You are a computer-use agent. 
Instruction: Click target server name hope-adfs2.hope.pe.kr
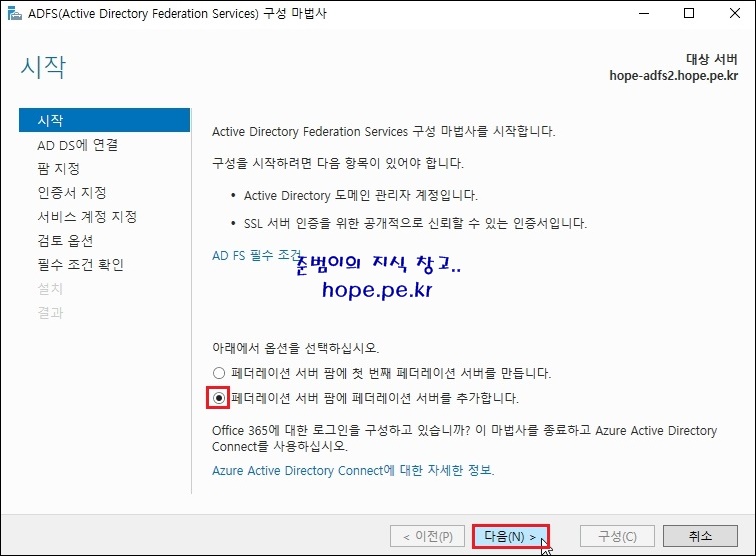[x=674, y=76]
